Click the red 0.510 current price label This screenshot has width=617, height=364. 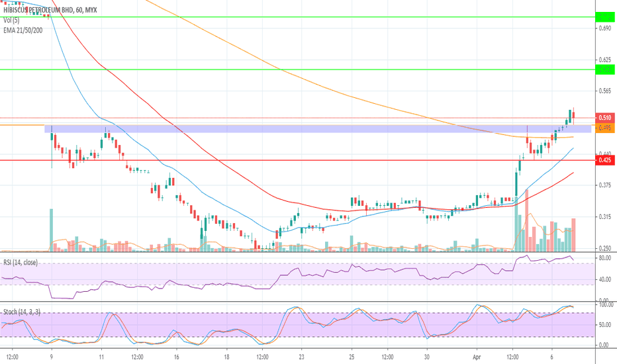point(605,118)
